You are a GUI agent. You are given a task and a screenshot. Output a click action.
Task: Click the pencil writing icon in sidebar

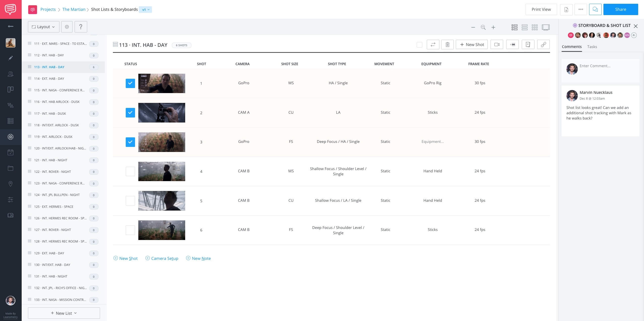pyautogui.click(x=11, y=58)
